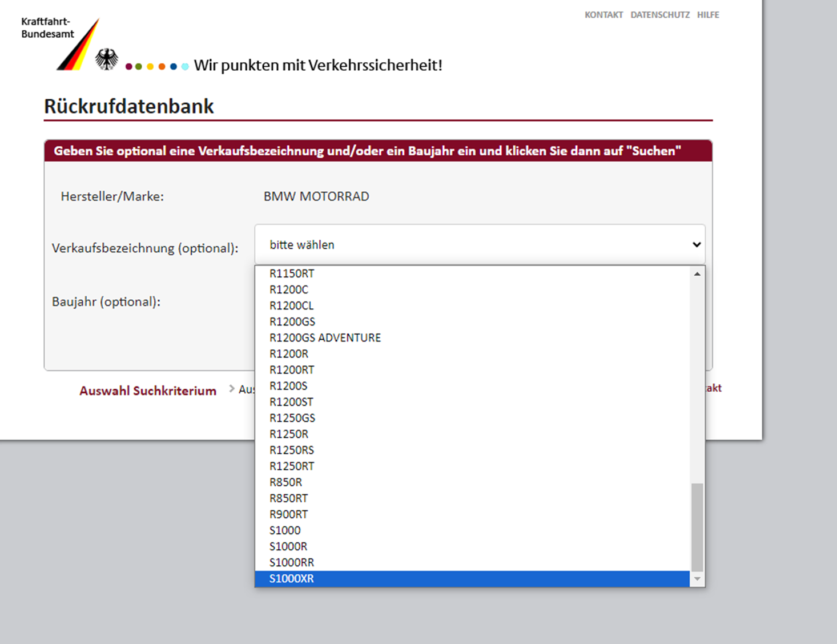Viewport: 837px width, 644px height.
Task: Choose R1200GS ADVENTURE option
Action: pos(472,337)
